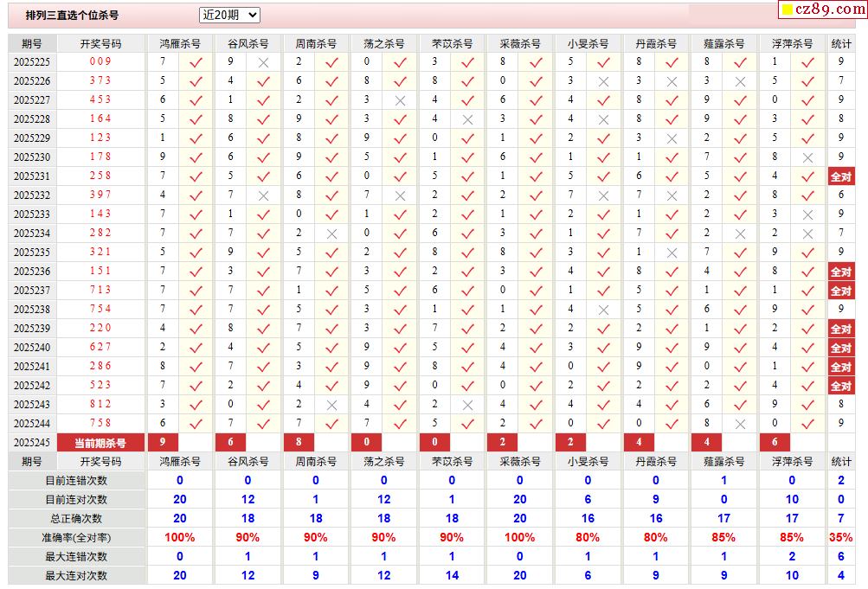Click the 35% accuracy value in 统计 column

click(x=841, y=537)
